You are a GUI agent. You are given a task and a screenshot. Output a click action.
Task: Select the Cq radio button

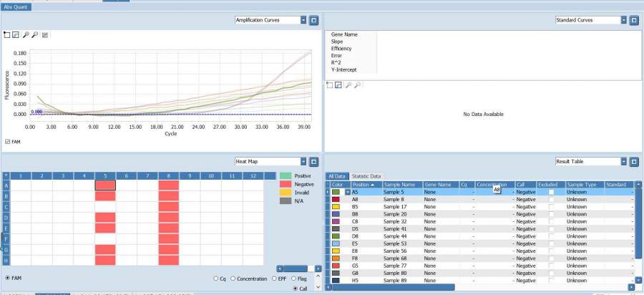click(x=215, y=279)
